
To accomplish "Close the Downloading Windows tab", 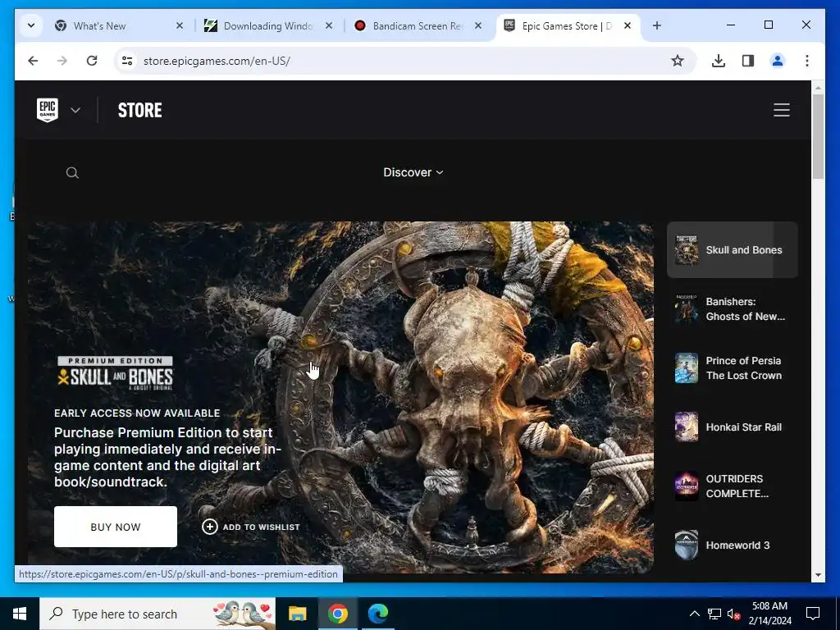I will (329, 25).
